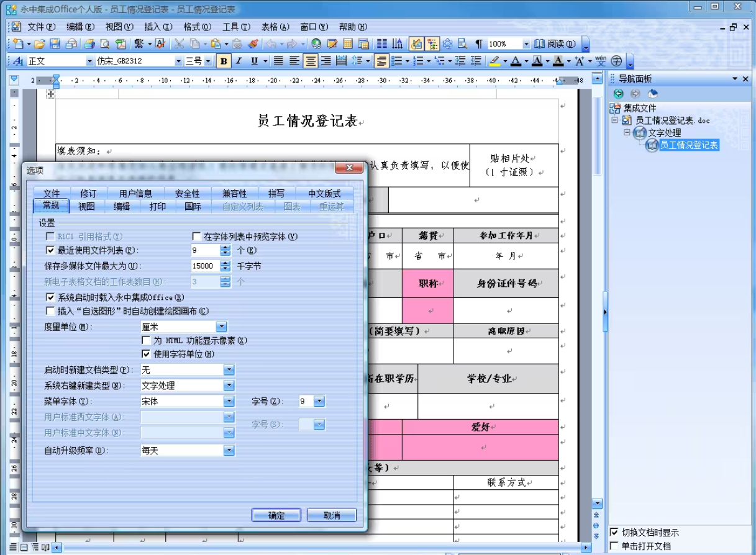This screenshot has height=555, width=756.
Task: Open 自动升级频率 dropdown showing 每天
Action: [229, 451]
